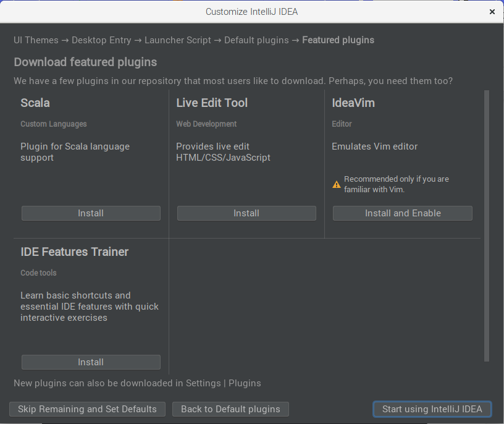Screen dimensions: 504x424
Task: Click the plugin list vertical scrollbar
Action: point(487,226)
